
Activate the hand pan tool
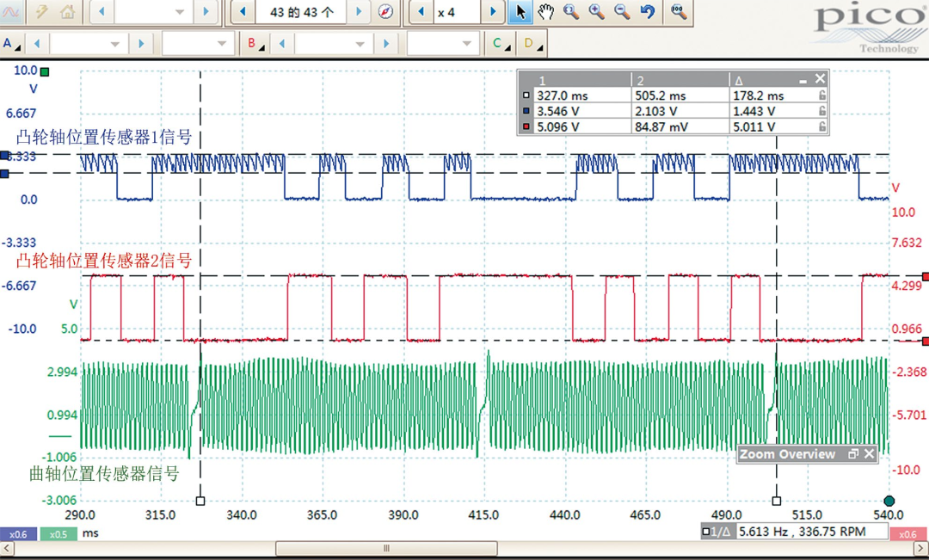545,12
